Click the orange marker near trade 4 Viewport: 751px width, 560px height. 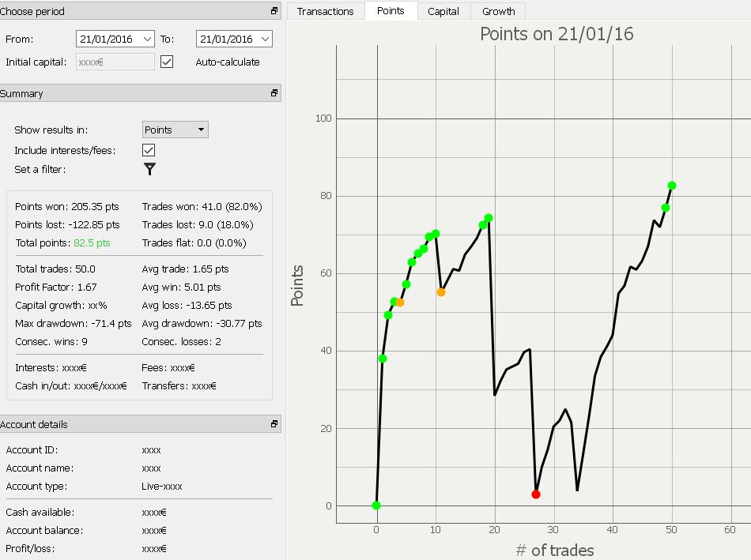[x=400, y=303]
